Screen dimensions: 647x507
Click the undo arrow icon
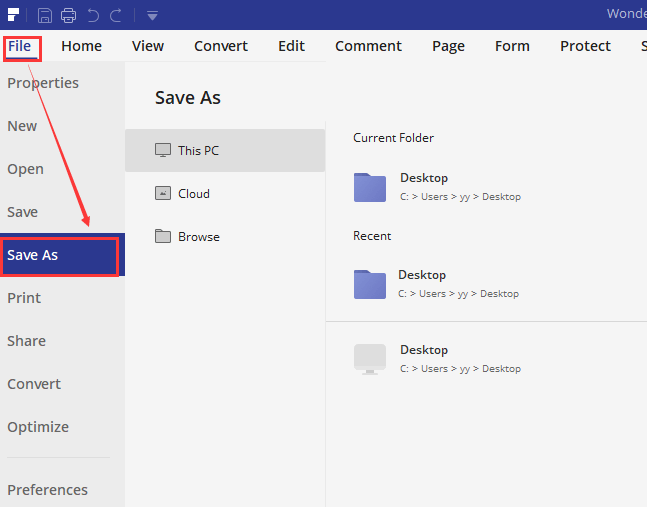click(x=93, y=15)
